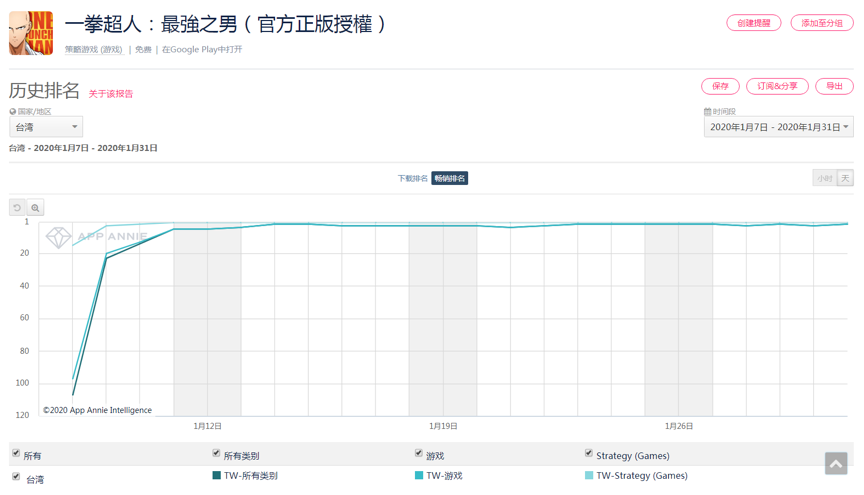Switch to the 下载排名 tab

coord(412,179)
